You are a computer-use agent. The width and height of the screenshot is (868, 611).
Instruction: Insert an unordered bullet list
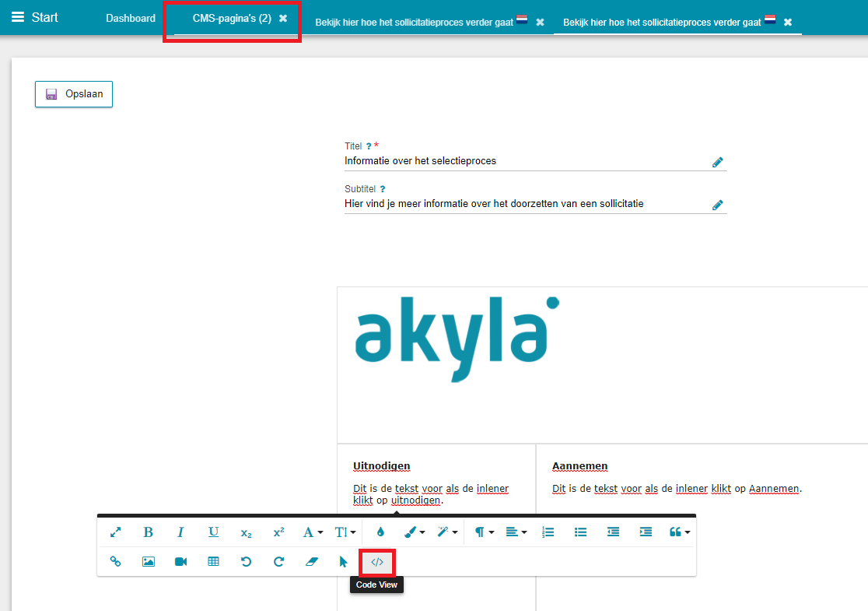(581, 532)
